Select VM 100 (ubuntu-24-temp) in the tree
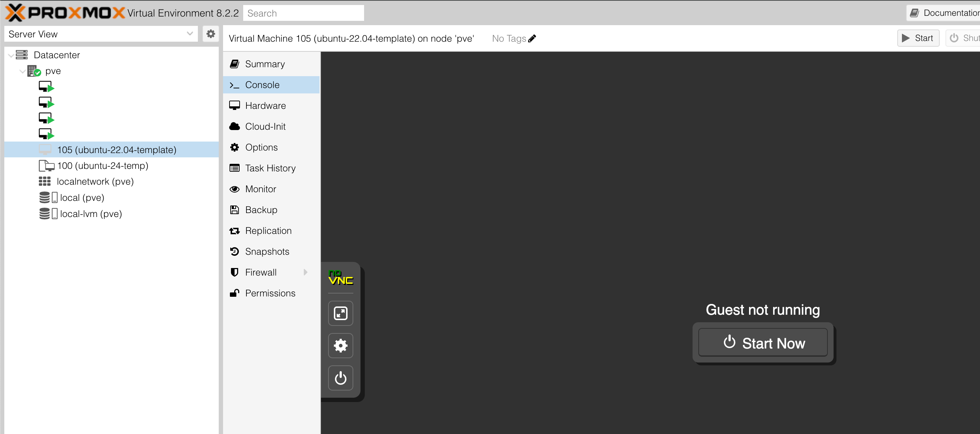 click(102, 166)
